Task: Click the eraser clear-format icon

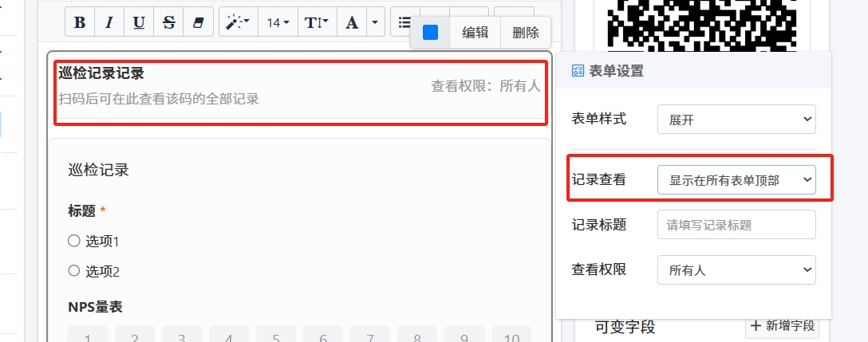Action: pyautogui.click(x=198, y=22)
